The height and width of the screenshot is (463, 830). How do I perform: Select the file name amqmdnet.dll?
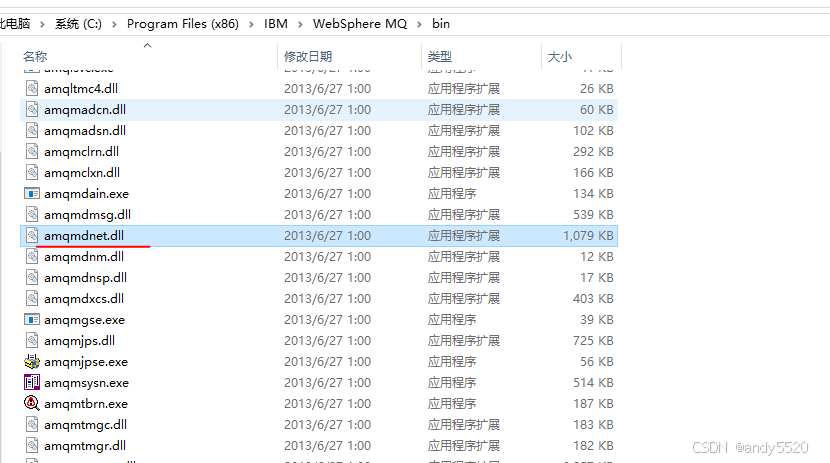(x=84, y=235)
